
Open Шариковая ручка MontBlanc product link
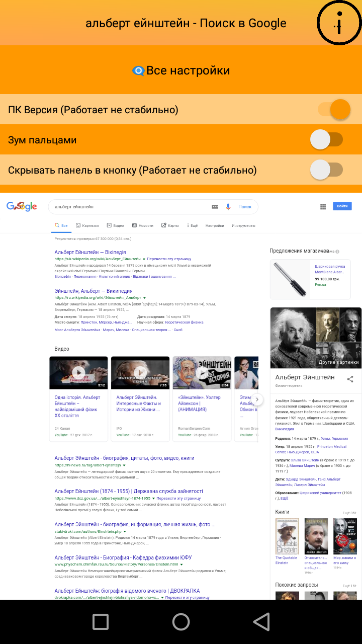(330, 269)
